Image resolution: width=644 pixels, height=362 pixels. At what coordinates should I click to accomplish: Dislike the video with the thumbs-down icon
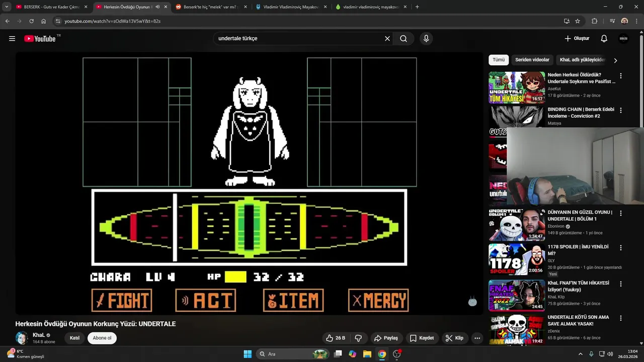click(359, 338)
